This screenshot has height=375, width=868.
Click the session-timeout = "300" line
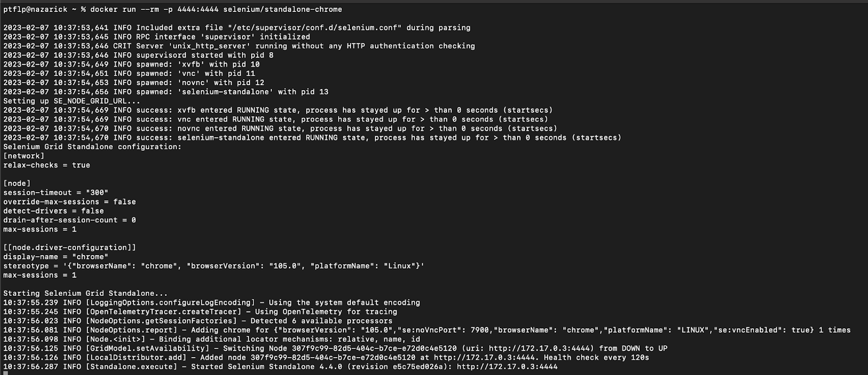click(x=56, y=193)
